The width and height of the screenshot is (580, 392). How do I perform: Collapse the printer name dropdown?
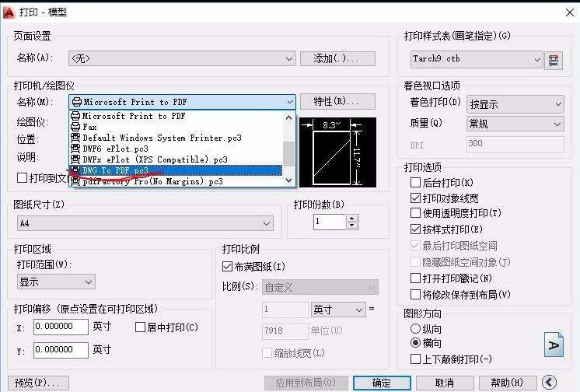click(x=182, y=101)
